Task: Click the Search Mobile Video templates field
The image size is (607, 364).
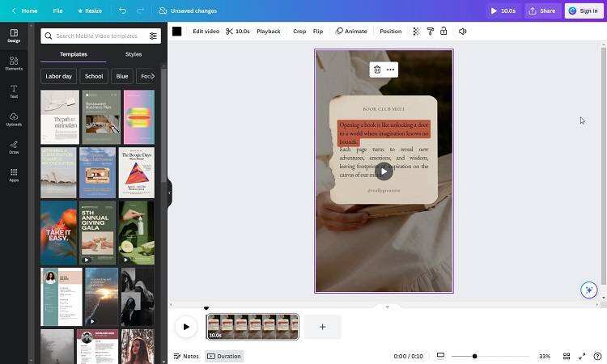Action: tap(100, 36)
